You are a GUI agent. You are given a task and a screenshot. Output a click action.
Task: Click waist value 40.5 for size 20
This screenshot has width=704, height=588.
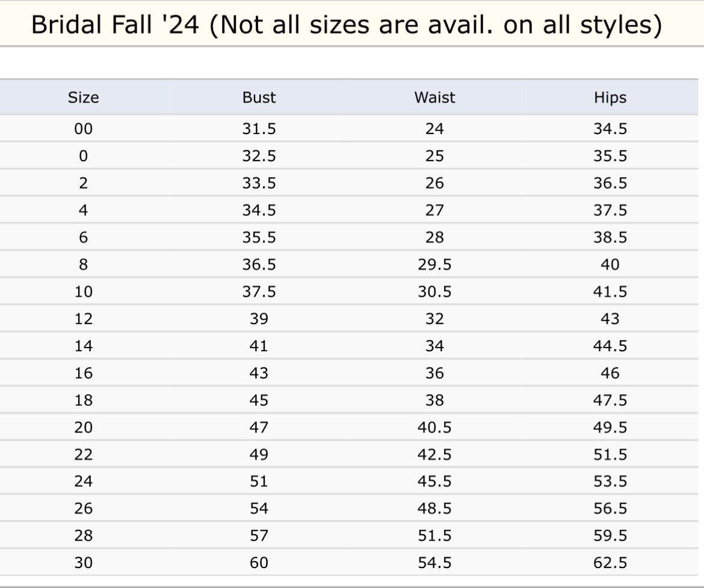point(434,427)
